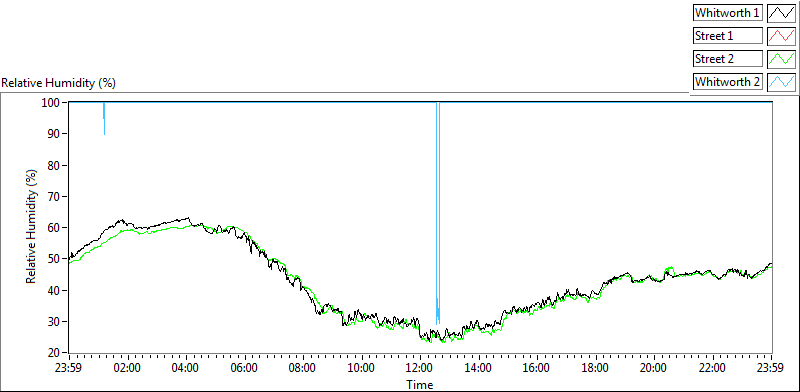Select the Whitworth 1 legend label
The height and width of the screenshot is (392, 800).
728,13
